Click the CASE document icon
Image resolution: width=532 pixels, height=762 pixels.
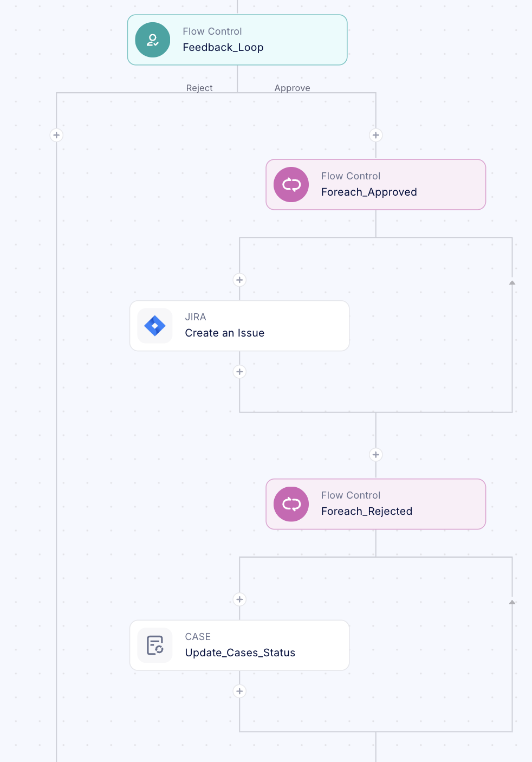(155, 645)
